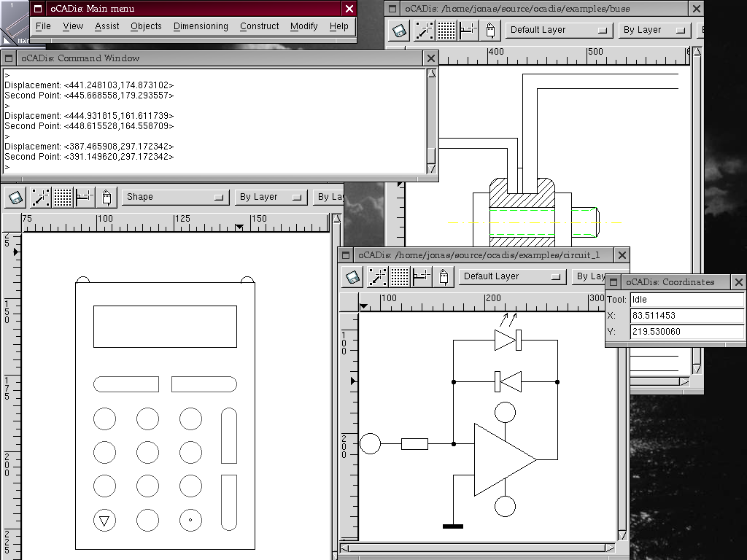The height and width of the screenshot is (560, 747).
Task: Click mouse icon in calculator drawing toolbar
Action: 107,197
